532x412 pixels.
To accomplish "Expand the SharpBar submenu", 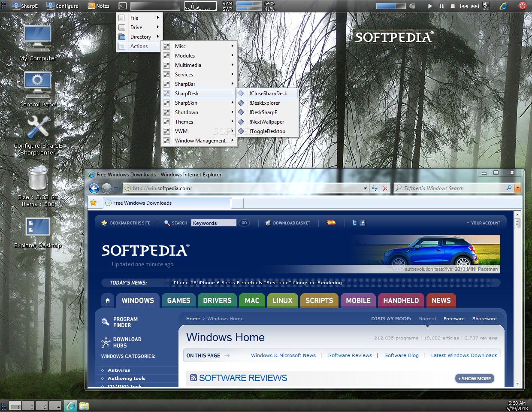I will tap(199, 84).
